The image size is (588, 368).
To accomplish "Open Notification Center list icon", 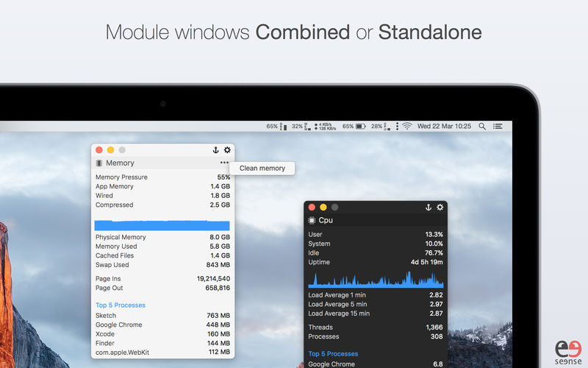I will point(498,127).
